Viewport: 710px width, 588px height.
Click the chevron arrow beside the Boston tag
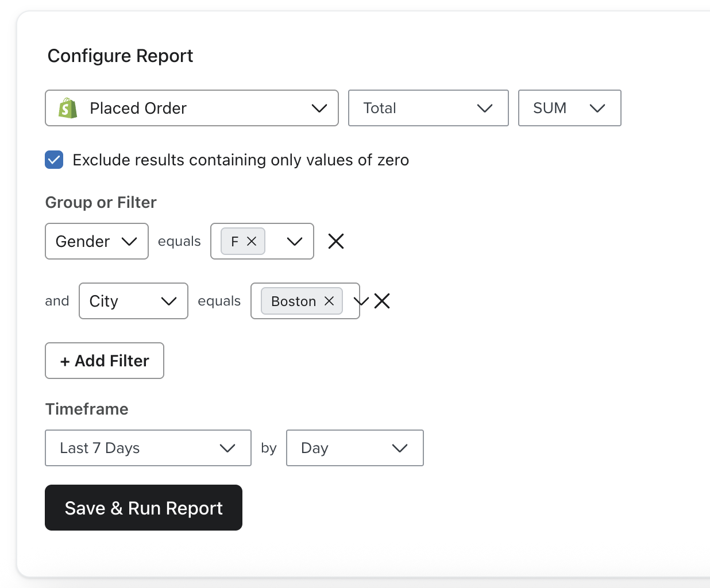click(361, 301)
